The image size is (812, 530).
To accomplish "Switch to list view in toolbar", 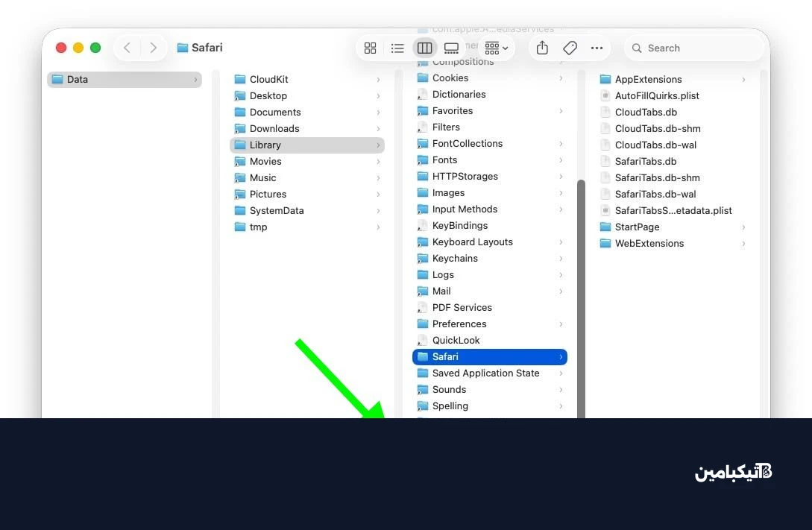I will pyautogui.click(x=397, y=48).
